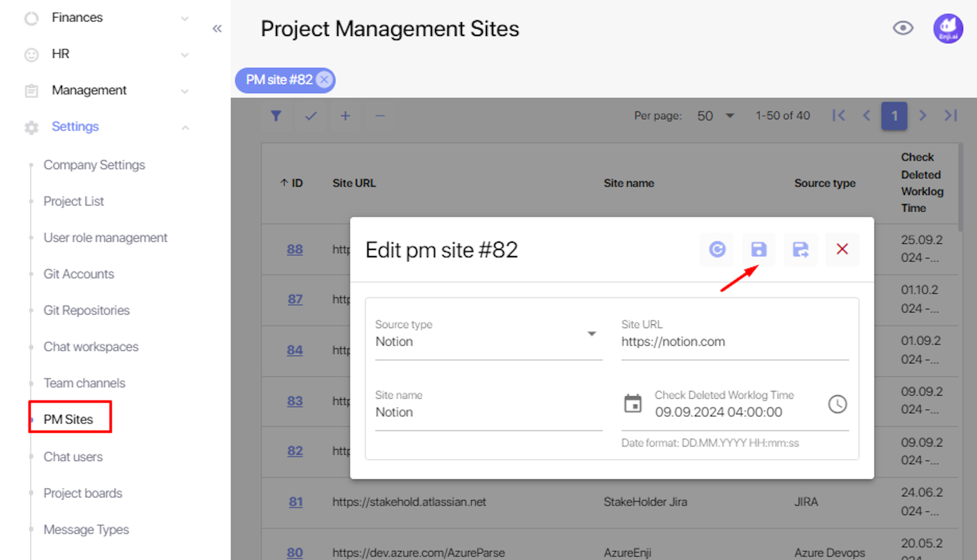Click the save and close icon

pyautogui.click(x=800, y=249)
